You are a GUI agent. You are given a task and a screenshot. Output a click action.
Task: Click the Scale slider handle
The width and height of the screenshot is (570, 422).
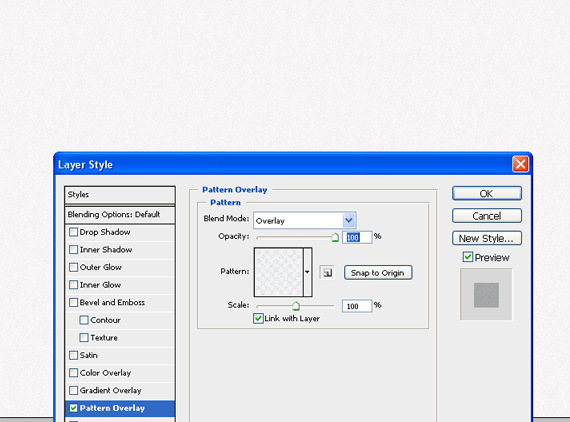coord(296,306)
